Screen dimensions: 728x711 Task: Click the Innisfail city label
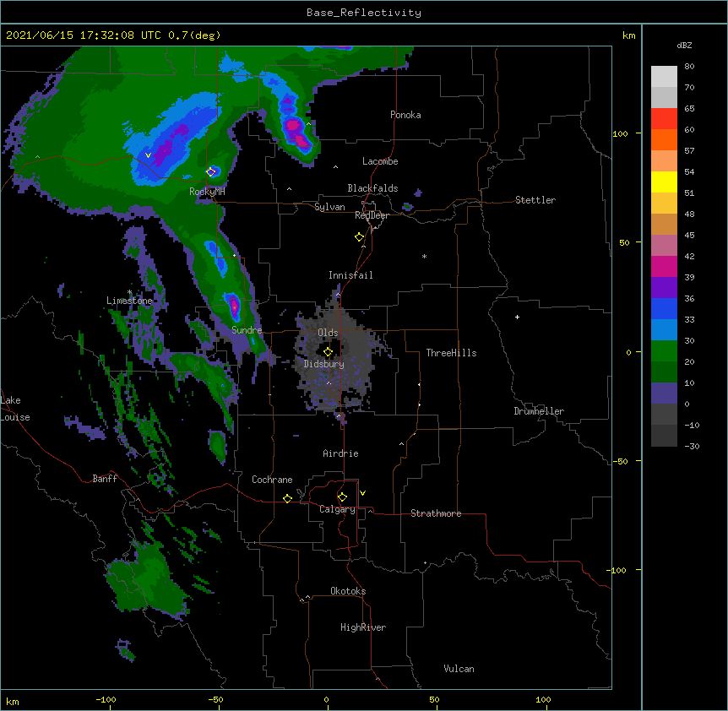coord(350,275)
